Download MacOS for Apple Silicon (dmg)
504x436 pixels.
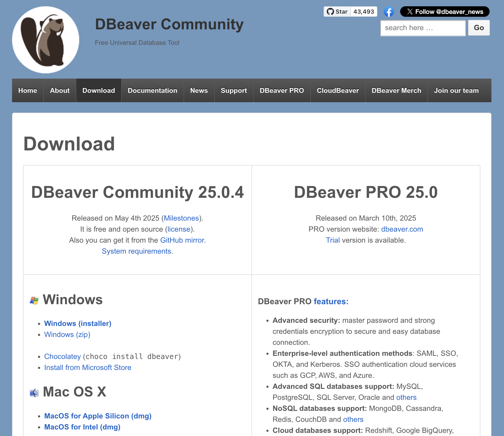coord(98,416)
